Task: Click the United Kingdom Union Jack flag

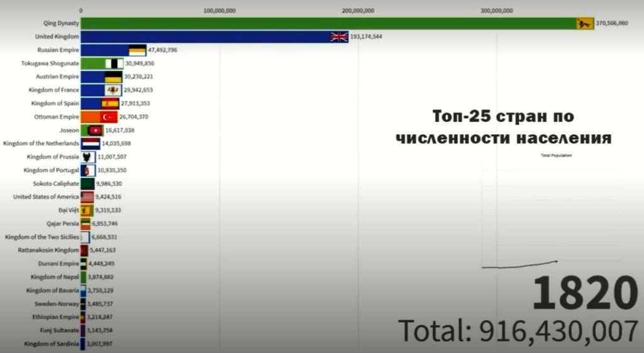Action: (340, 37)
